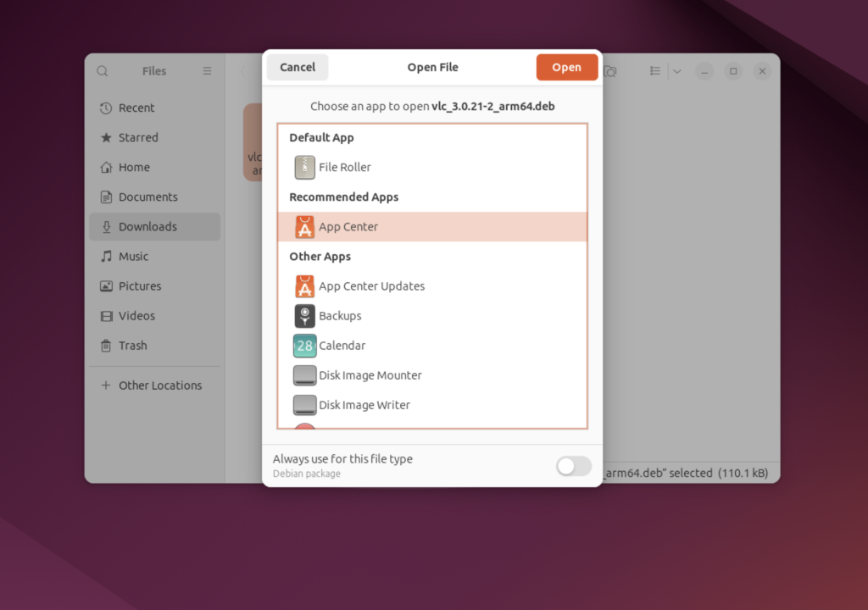Viewport: 868px width, 610px height.
Task: Enable Always use for this file type
Action: pyautogui.click(x=574, y=466)
